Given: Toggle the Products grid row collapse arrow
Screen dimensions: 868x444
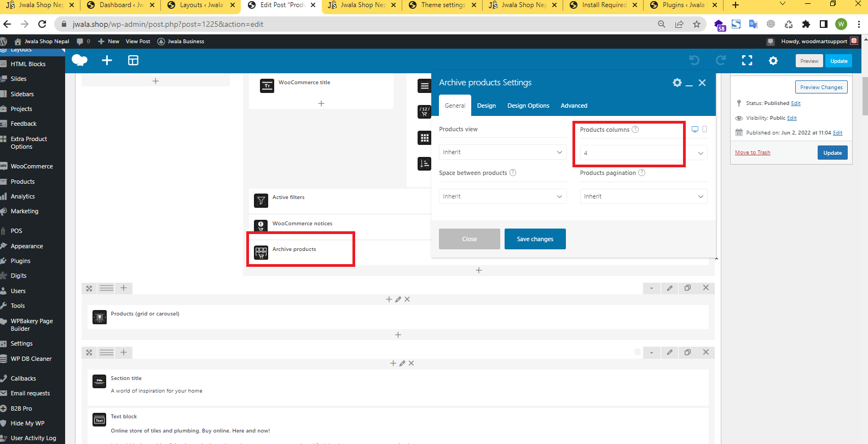Looking at the screenshot, I should (x=651, y=288).
